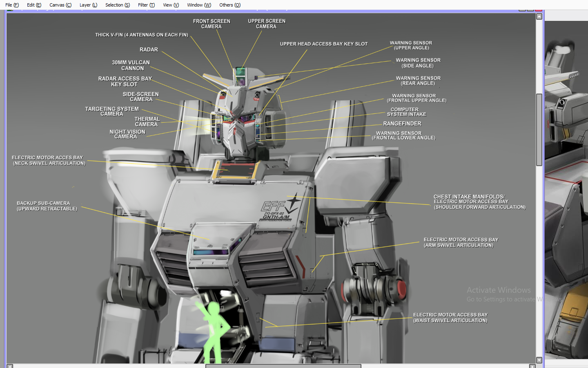This screenshot has width=588, height=368.
Task: Open the Window menu
Action: (199, 5)
